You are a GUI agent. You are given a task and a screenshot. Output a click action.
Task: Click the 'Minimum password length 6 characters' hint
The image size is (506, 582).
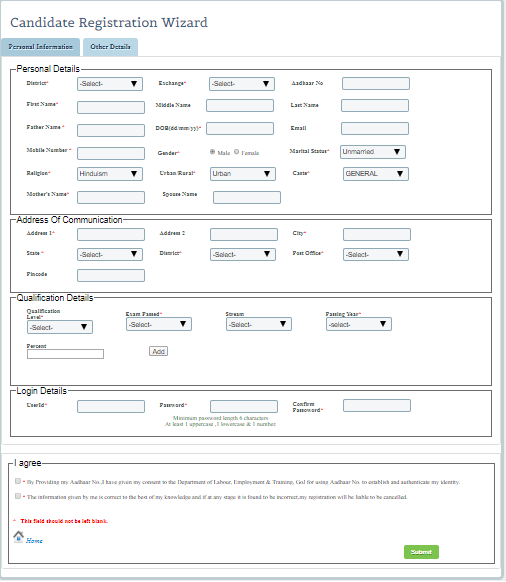(x=221, y=418)
